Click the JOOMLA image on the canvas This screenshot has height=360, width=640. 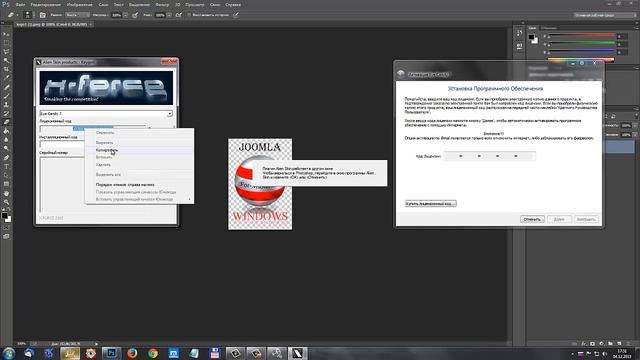pyautogui.click(x=260, y=184)
